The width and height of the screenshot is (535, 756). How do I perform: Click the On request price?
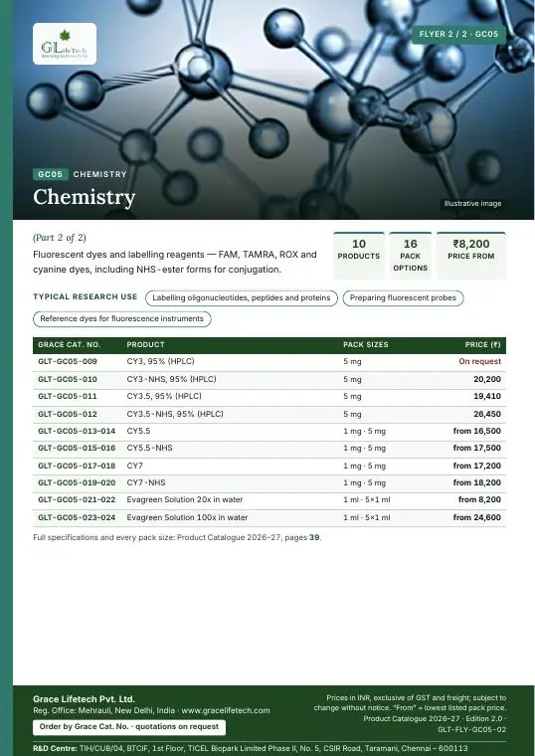[x=480, y=362]
